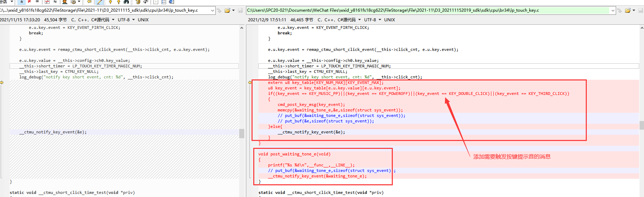The width and height of the screenshot is (644, 197).
Task: Click right pane printf("%s %d\n" line
Action: [x=311, y=165]
